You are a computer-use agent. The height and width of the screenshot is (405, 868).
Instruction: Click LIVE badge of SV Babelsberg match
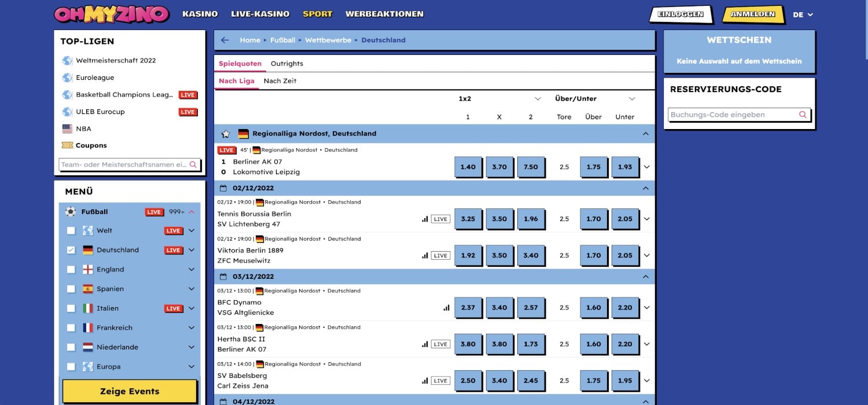(x=440, y=380)
